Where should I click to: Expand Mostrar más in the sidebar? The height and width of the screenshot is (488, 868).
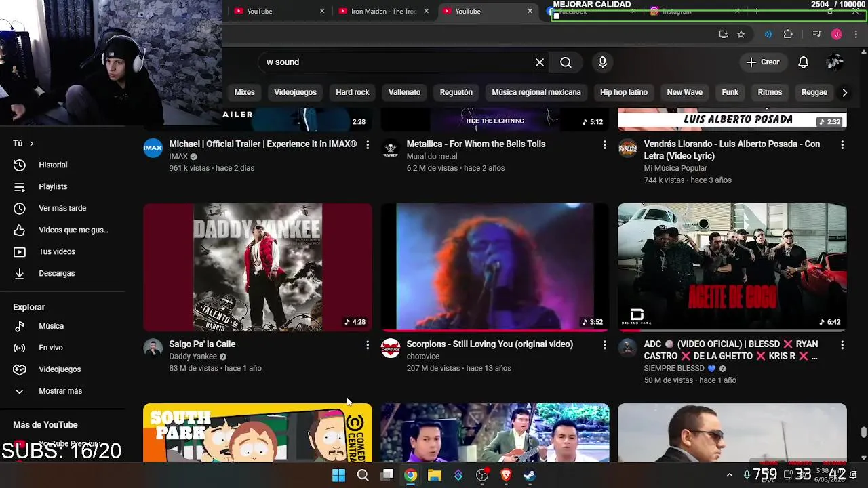pyautogui.click(x=62, y=391)
